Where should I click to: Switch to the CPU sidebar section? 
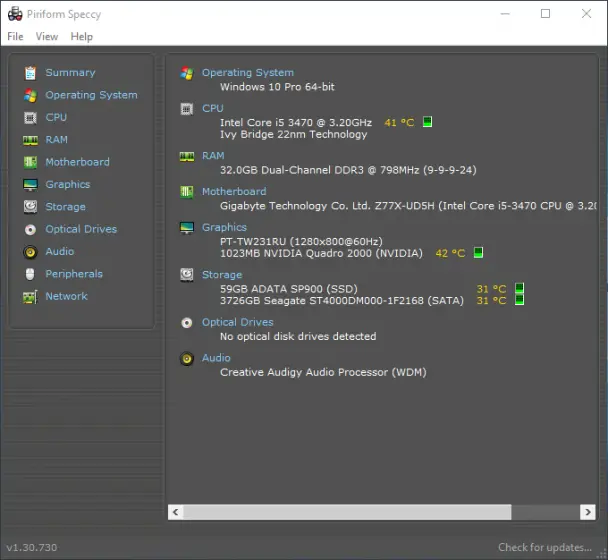tap(56, 117)
